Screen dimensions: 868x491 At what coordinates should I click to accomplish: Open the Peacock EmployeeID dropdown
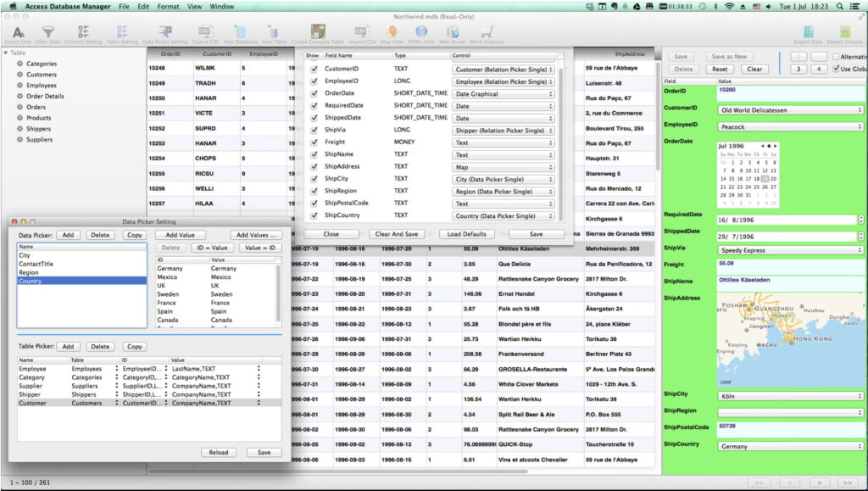791,126
